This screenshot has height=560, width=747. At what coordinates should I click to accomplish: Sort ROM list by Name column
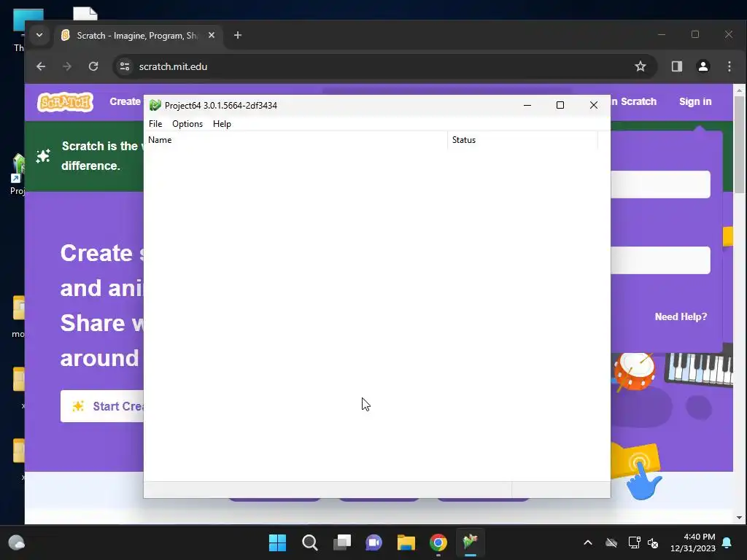click(x=295, y=140)
